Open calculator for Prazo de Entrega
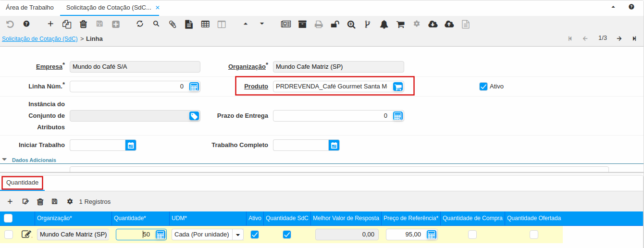The height and width of the screenshot is (248, 644). [397, 116]
